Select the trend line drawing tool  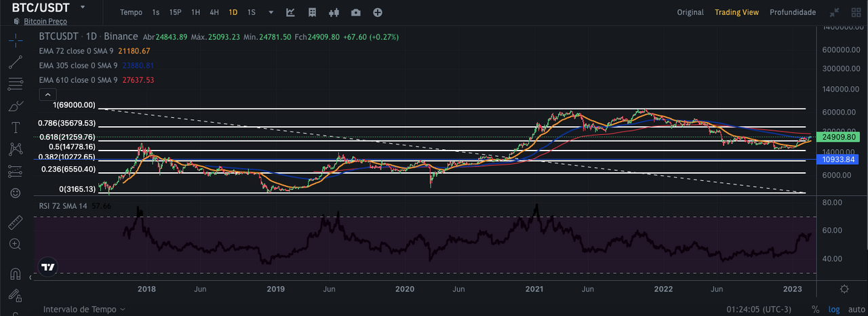[x=16, y=63]
